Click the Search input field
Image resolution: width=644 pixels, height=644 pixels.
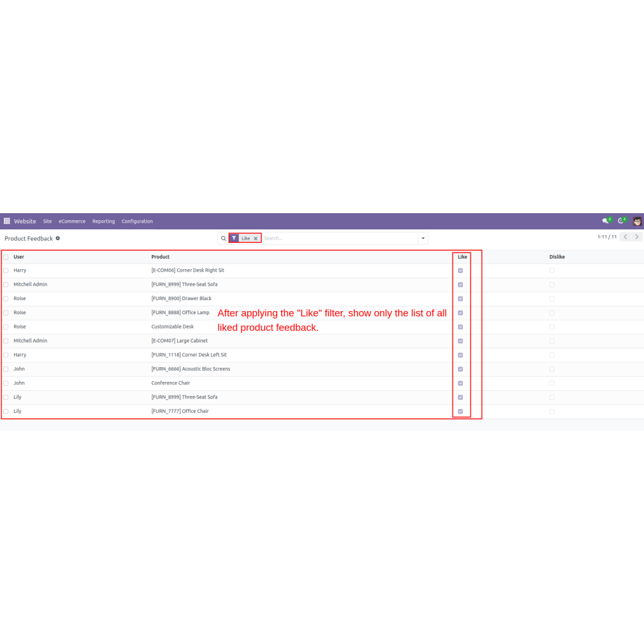tap(340, 238)
